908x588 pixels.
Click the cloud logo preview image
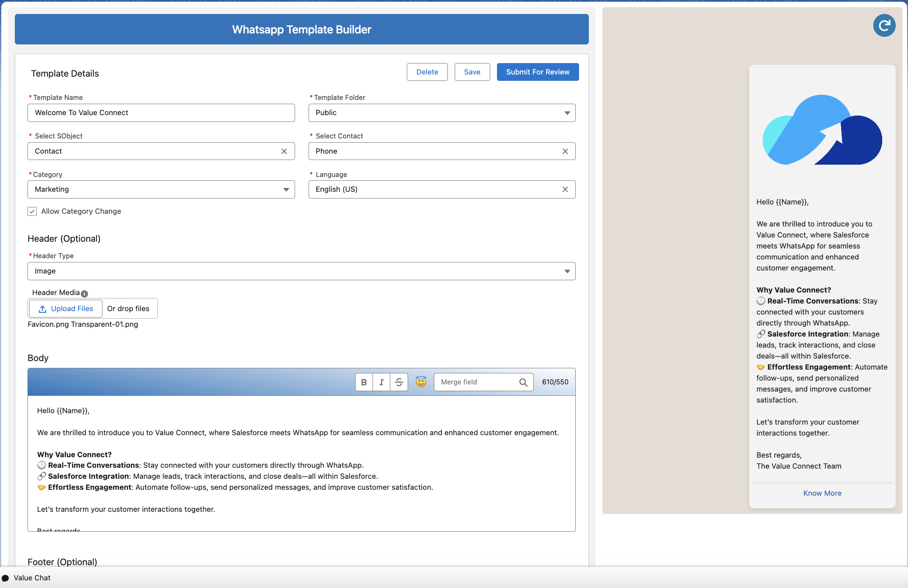822,130
